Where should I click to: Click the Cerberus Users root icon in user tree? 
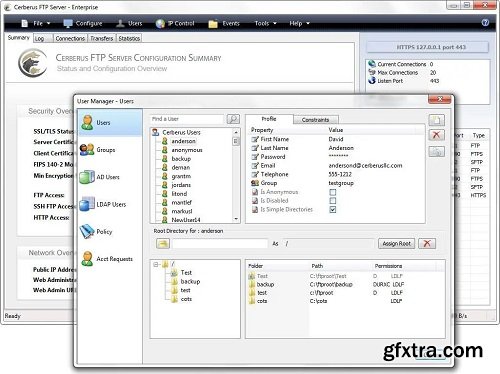click(155, 132)
